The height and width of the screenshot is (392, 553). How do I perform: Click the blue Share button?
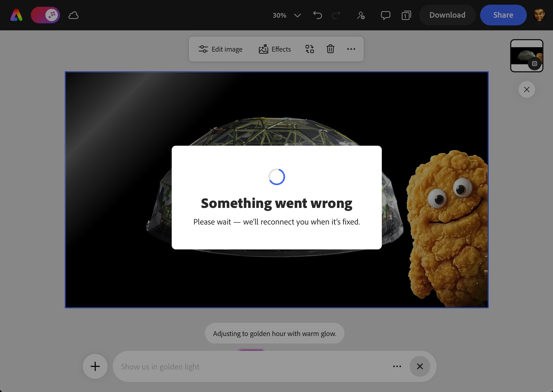[x=503, y=15]
